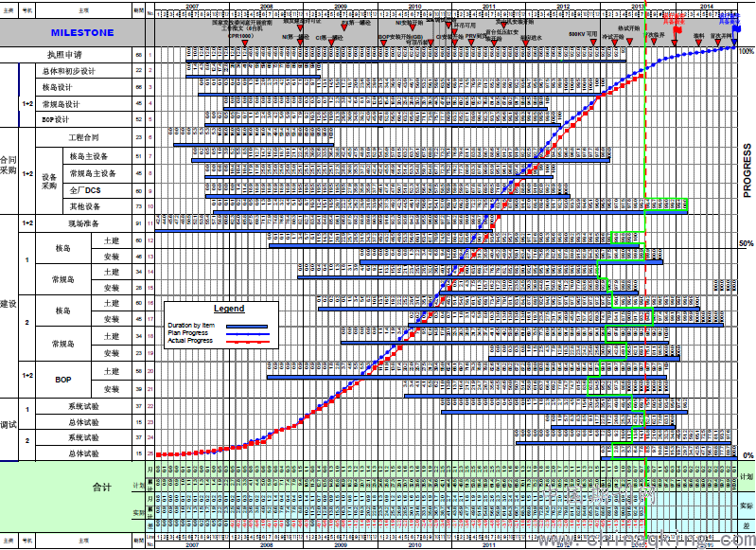Viewport: 756px width, 550px height.
Task: Click 土建 label in row 20
Action: point(112,371)
